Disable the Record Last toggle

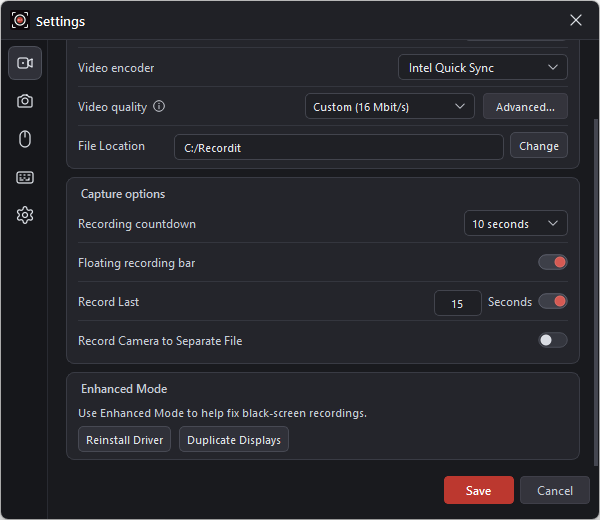553,302
